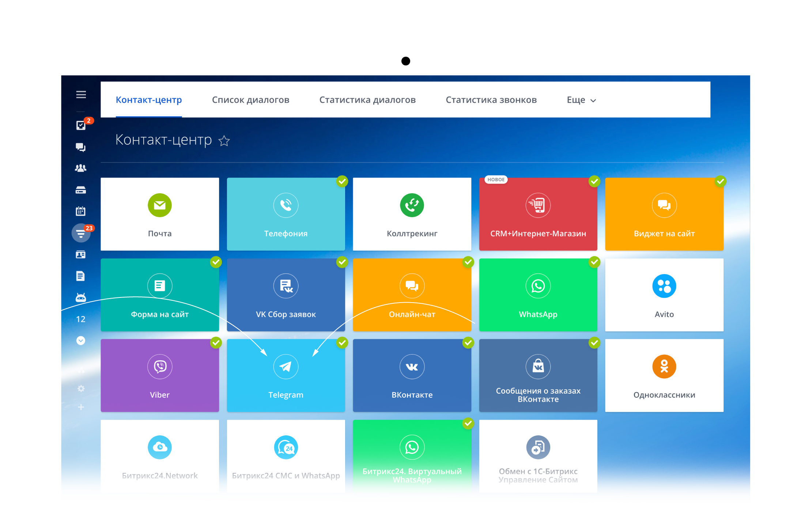
Task: Open the calendar icon in sidebar
Action: point(81,211)
